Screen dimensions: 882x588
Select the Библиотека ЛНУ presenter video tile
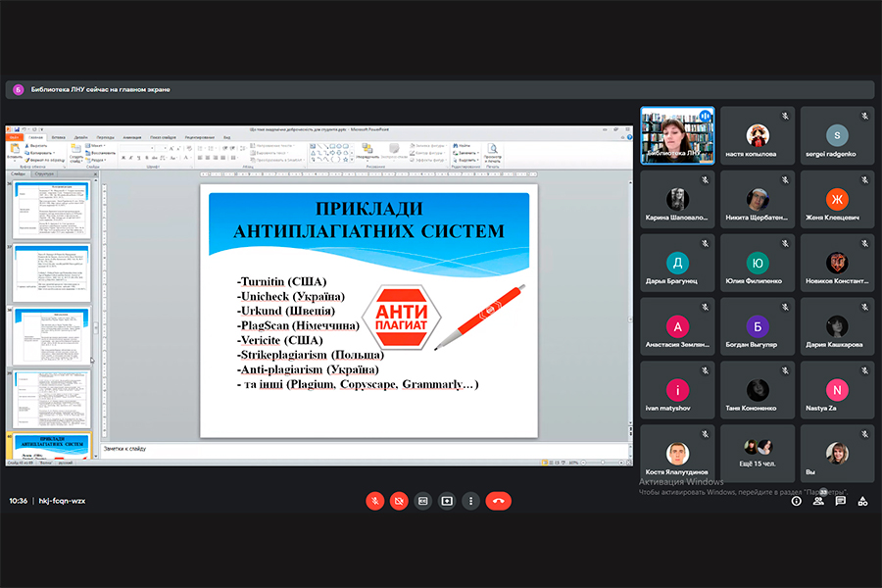click(677, 135)
